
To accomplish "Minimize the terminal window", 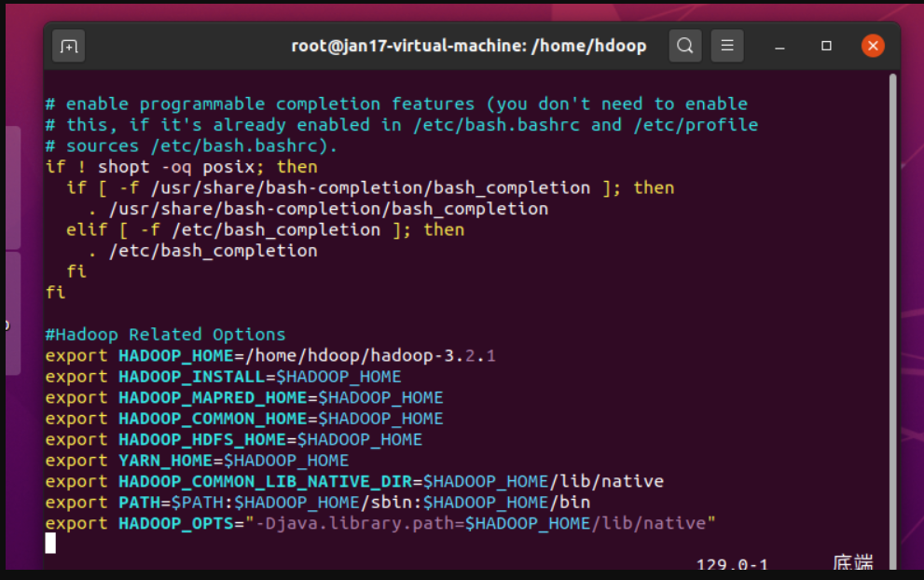I will [779, 46].
